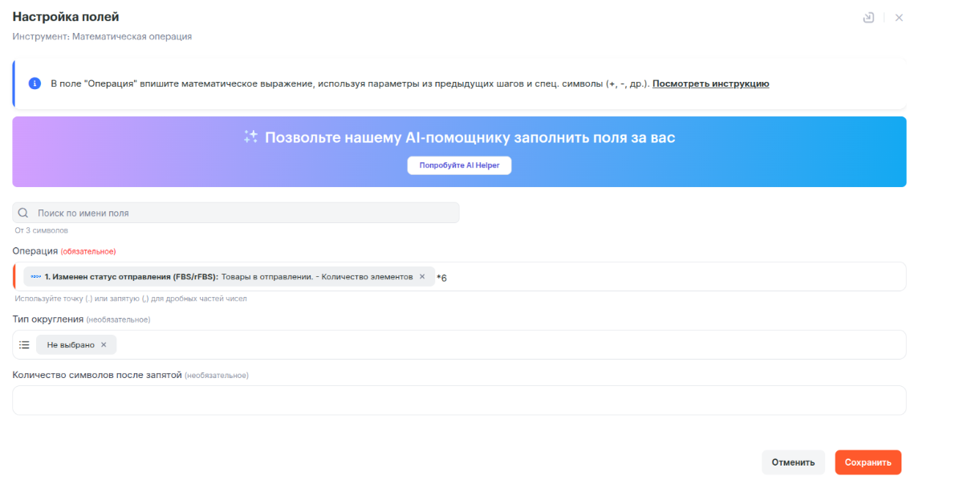Click the Ozon icon in the operation chip

coord(35,277)
